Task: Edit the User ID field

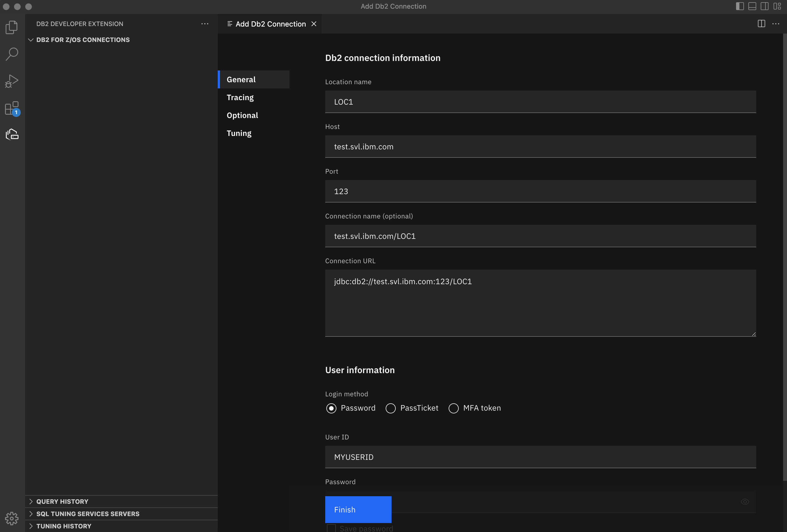Action: point(540,457)
